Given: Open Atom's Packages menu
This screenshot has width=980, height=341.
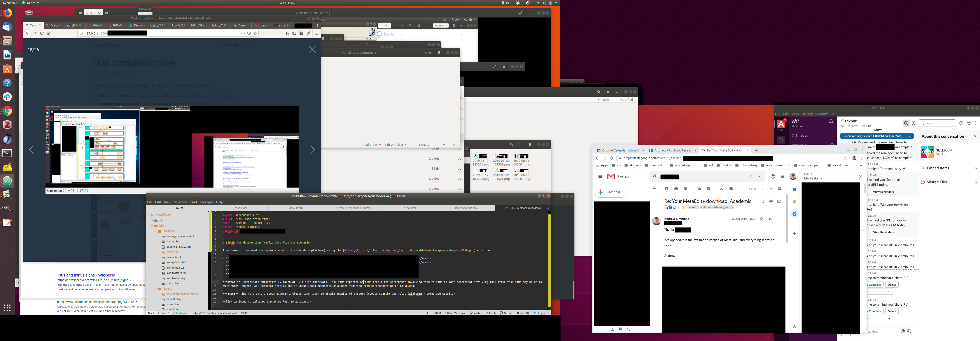Looking at the screenshot, I should [x=206, y=202].
